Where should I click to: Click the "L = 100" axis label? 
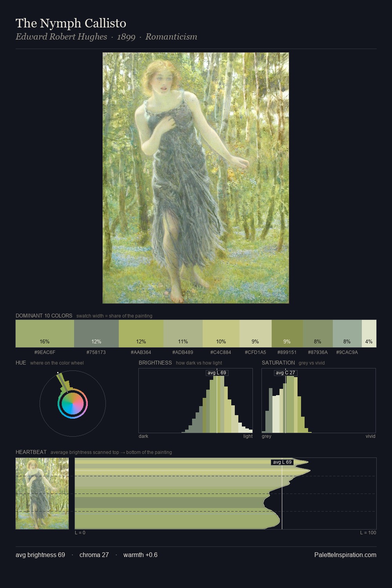pyautogui.click(x=368, y=533)
